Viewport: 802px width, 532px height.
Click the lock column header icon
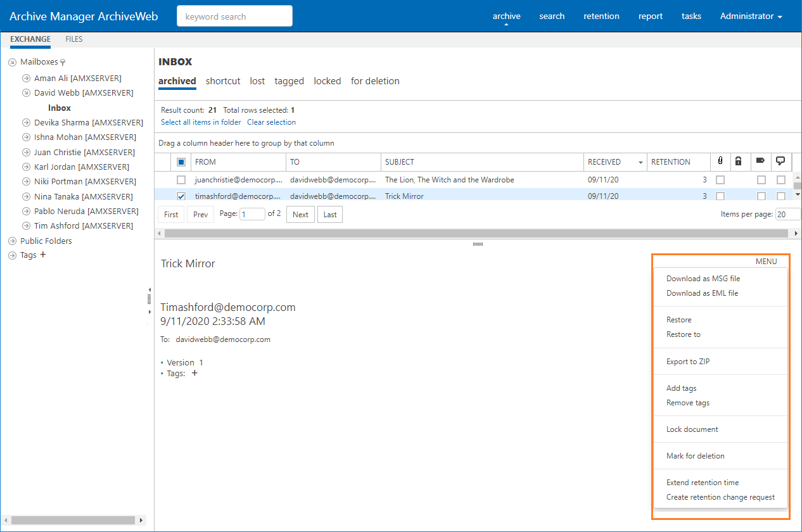pos(739,161)
